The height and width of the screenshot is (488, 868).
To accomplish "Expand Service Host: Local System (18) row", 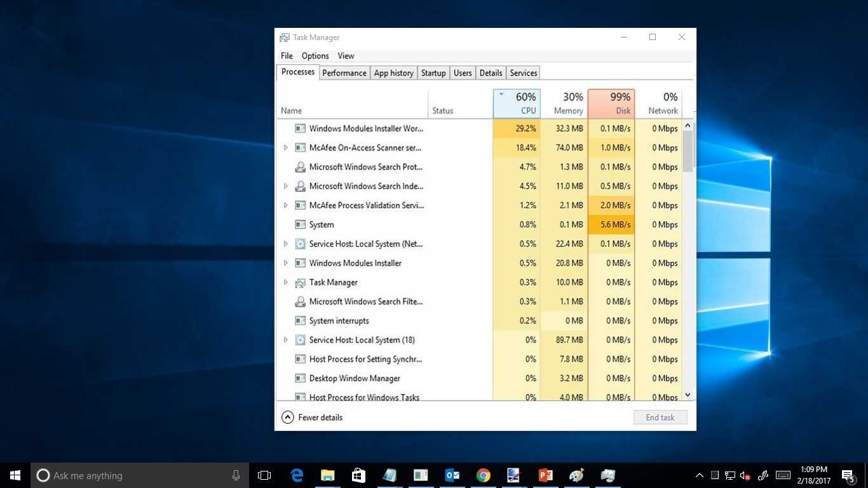I will [285, 340].
